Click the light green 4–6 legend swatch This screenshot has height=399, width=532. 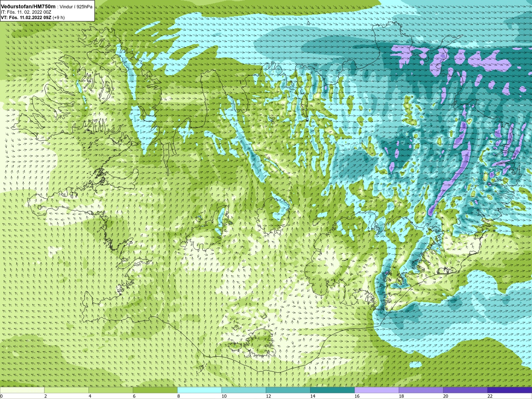pos(111,390)
